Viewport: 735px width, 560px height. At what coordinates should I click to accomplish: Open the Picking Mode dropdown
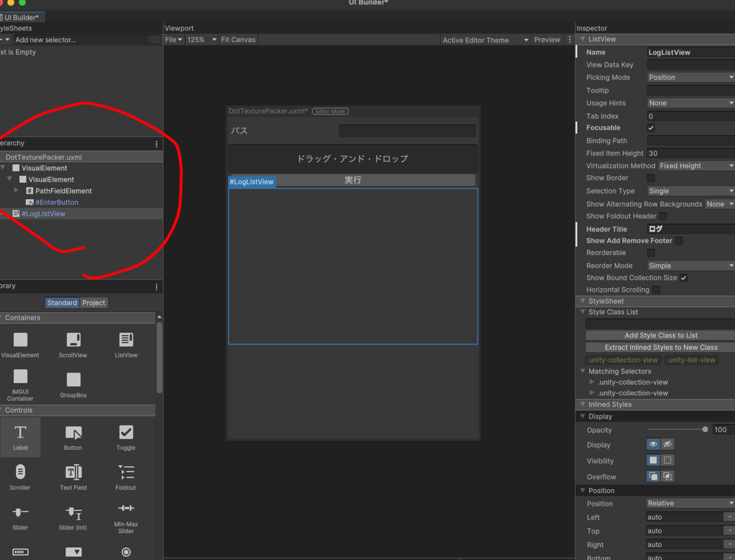coord(691,78)
